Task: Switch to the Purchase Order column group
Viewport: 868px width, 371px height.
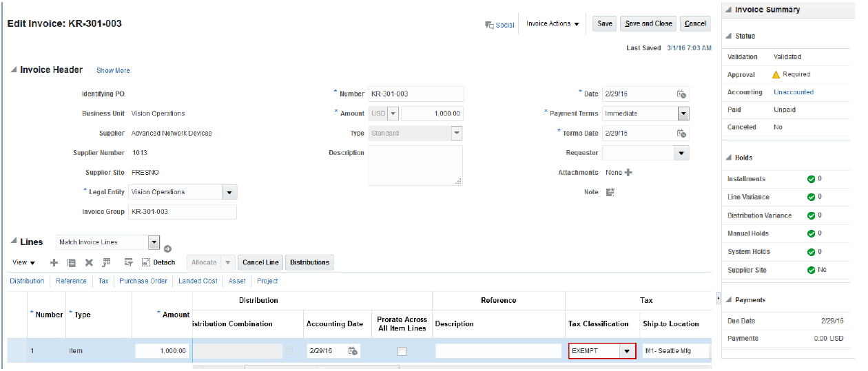Action: pyautogui.click(x=143, y=281)
